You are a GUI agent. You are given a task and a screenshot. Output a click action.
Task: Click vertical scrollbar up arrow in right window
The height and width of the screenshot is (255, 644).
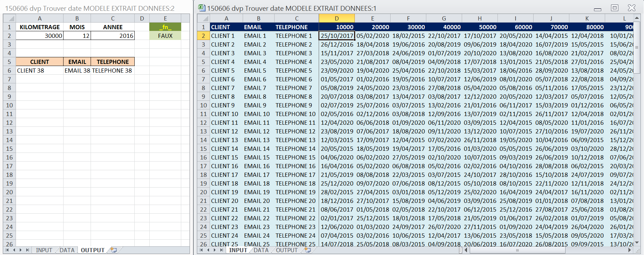coord(637,18)
